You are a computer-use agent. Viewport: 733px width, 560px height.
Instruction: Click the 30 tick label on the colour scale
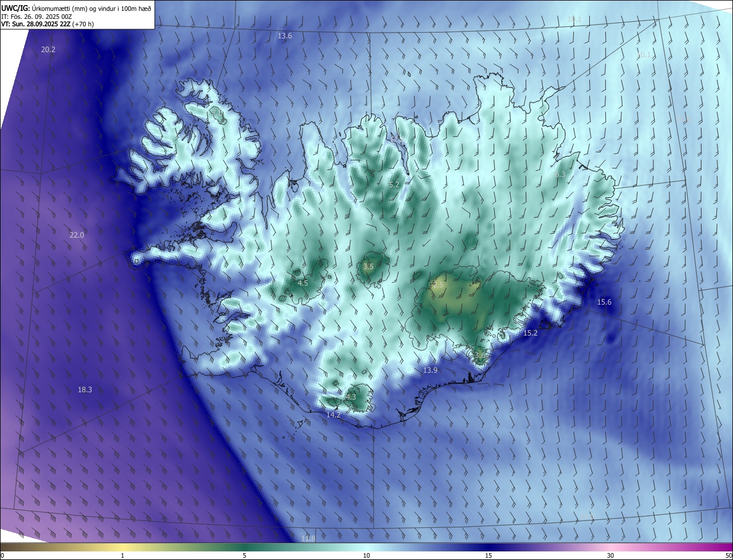point(610,555)
